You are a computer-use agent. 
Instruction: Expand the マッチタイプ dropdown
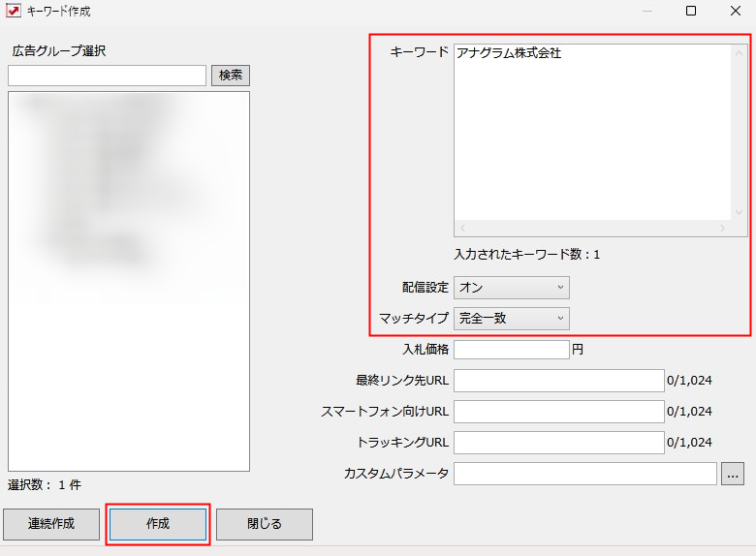coord(511,318)
